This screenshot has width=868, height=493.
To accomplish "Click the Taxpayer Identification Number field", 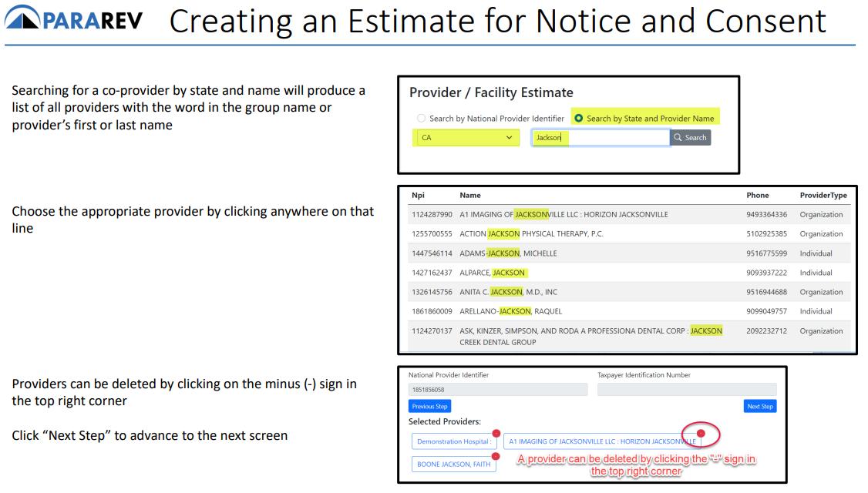I will tap(687, 390).
